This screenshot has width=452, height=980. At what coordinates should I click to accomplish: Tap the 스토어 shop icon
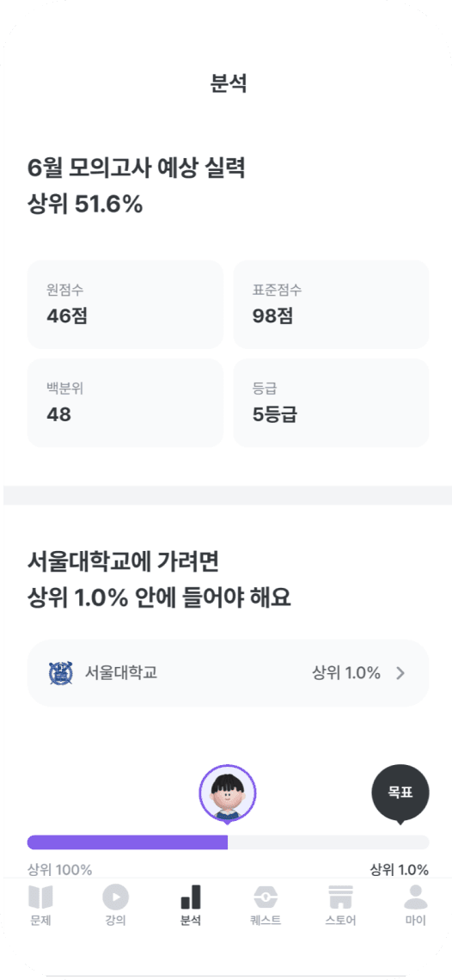pyautogui.click(x=341, y=897)
